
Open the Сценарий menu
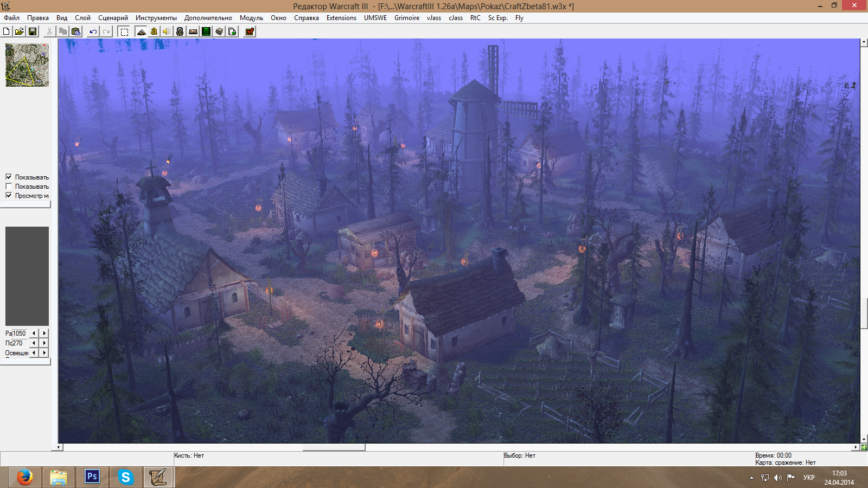(x=113, y=18)
